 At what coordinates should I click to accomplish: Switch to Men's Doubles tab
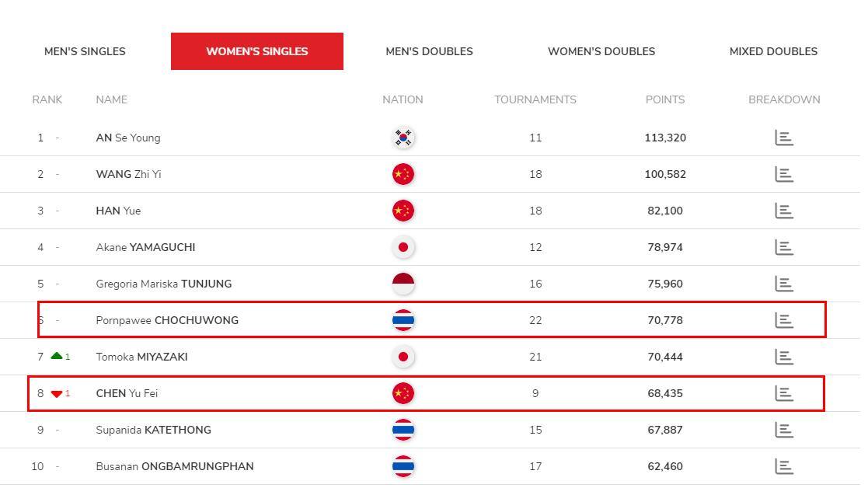[429, 51]
